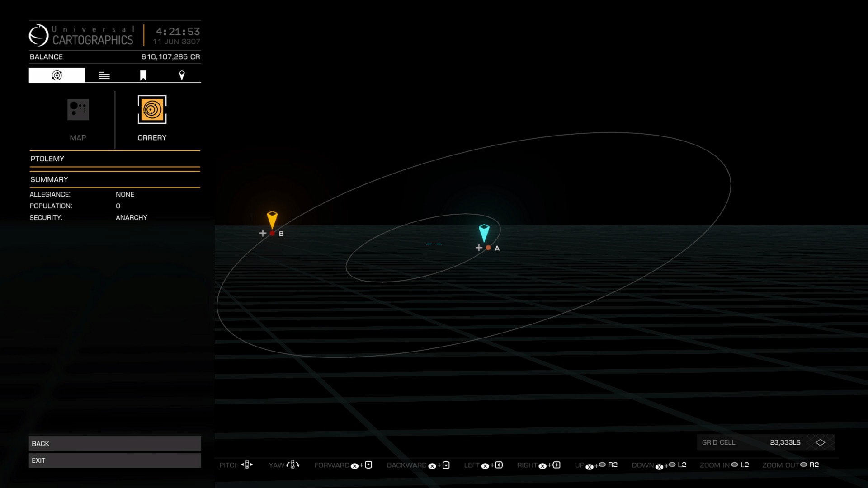Viewport: 868px width, 488px height.
Task: Select the system map tab icon
Action: tap(57, 75)
